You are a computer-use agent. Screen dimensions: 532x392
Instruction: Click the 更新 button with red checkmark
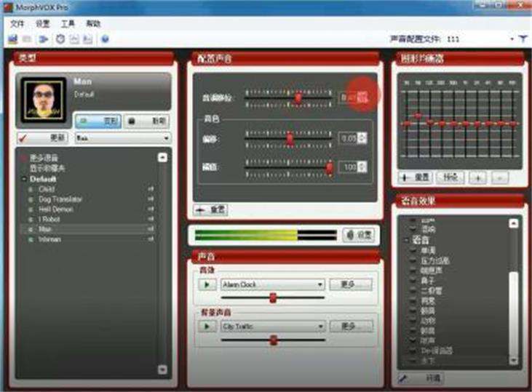click(43, 137)
